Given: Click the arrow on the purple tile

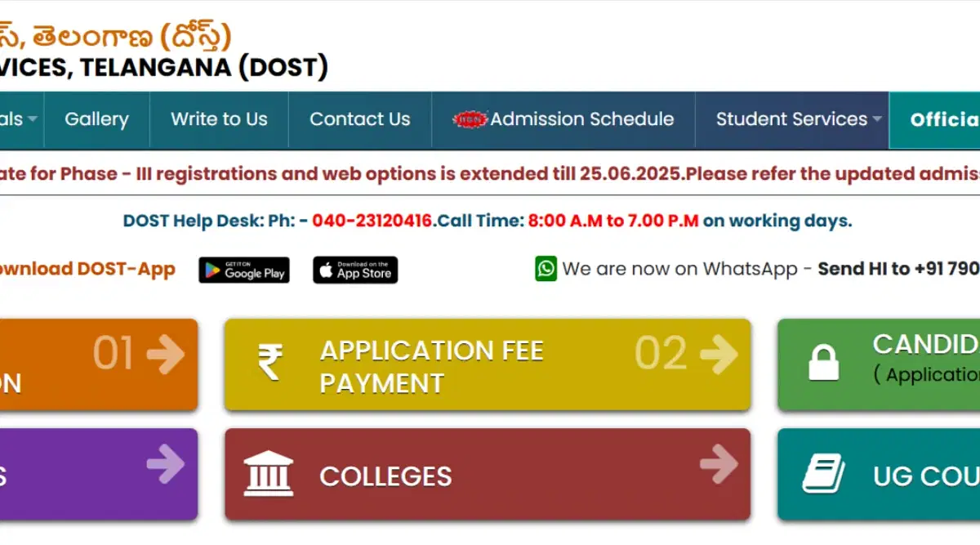Looking at the screenshot, I should (166, 464).
